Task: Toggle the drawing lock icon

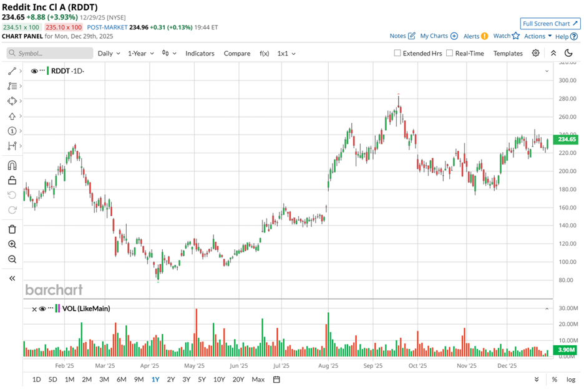Action: point(12,180)
